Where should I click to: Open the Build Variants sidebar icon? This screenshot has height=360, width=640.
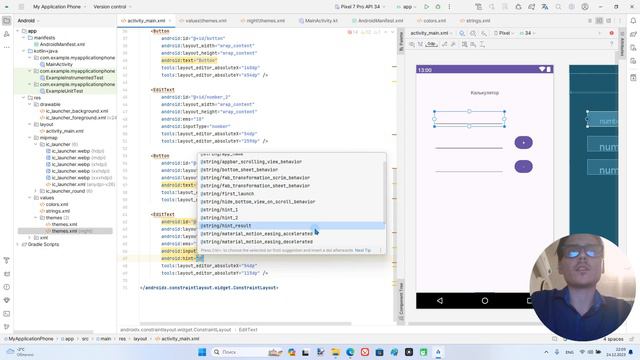(7, 260)
